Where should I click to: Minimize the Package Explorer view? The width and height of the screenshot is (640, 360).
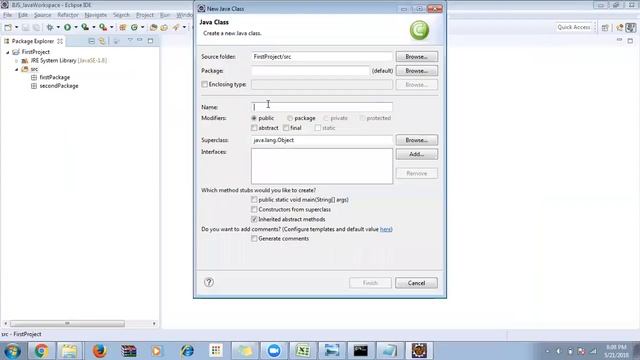(x=140, y=40)
